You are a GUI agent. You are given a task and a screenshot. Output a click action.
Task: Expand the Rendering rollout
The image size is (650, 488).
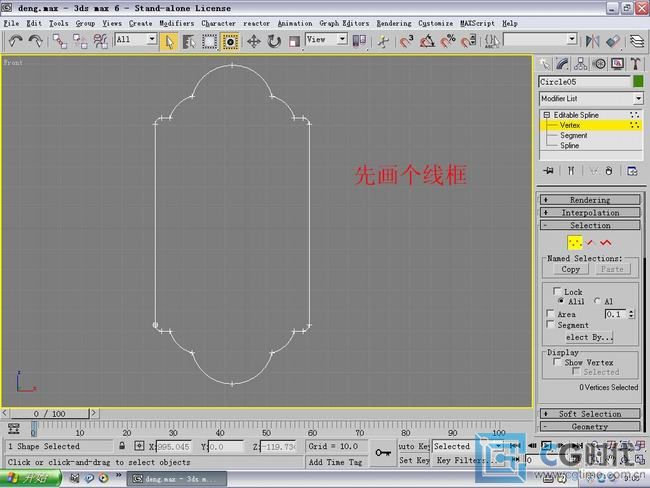click(590, 200)
